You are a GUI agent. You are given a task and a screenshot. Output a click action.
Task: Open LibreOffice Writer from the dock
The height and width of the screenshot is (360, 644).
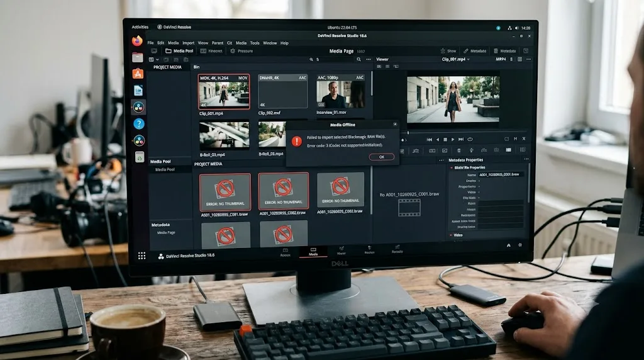(138, 91)
